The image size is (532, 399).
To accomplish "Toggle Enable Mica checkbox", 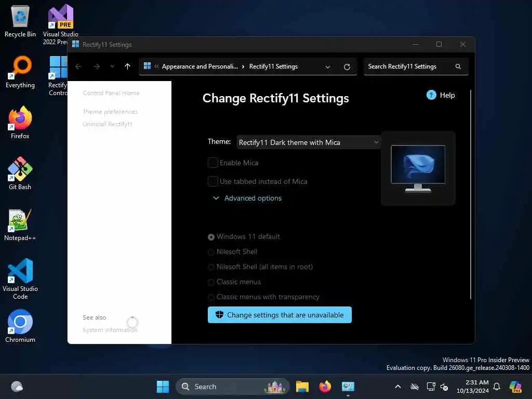I will 212,163.
